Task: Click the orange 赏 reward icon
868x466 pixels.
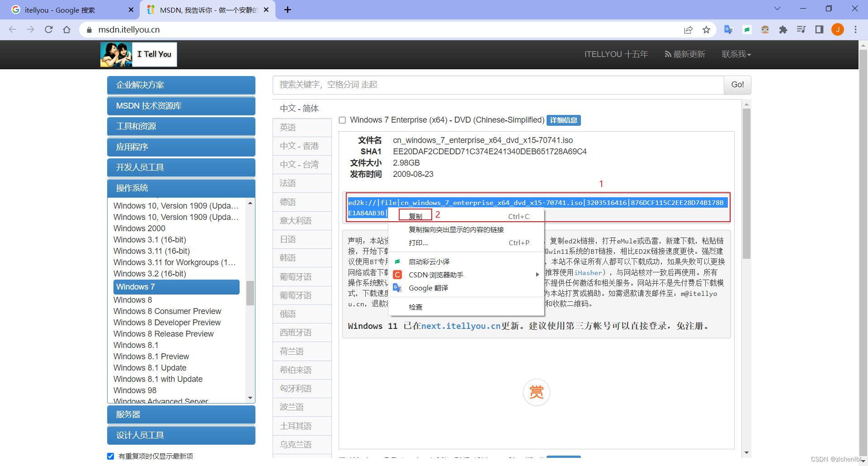Action: pos(536,392)
